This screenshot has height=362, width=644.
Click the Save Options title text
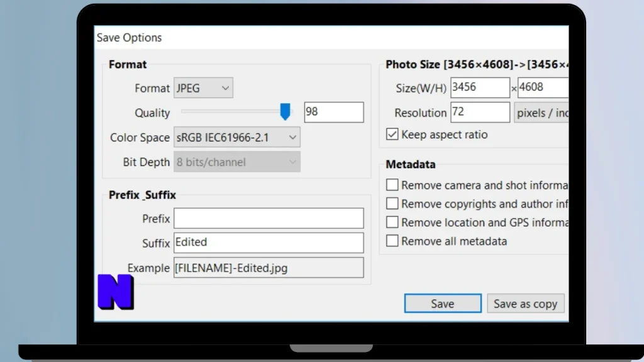[x=130, y=38]
